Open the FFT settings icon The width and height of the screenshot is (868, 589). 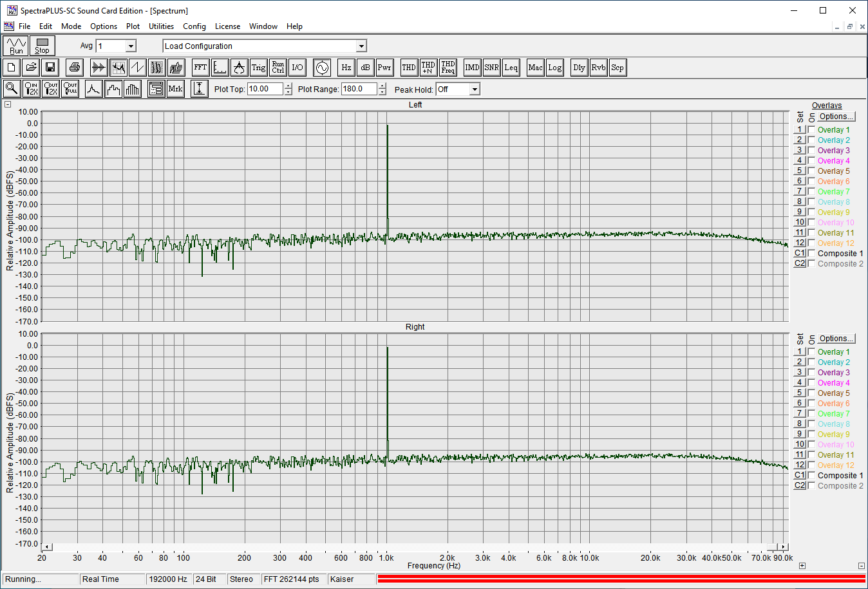click(x=200, y=68)
